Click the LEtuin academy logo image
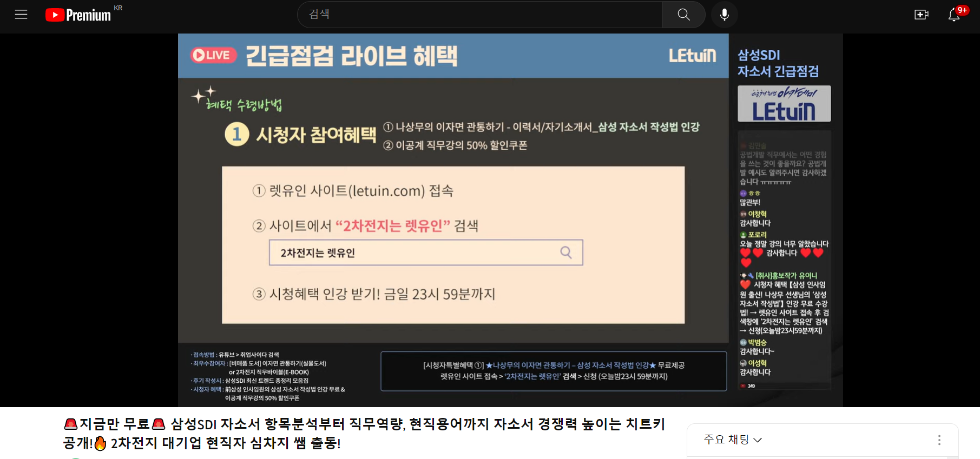 click(784, 103)
